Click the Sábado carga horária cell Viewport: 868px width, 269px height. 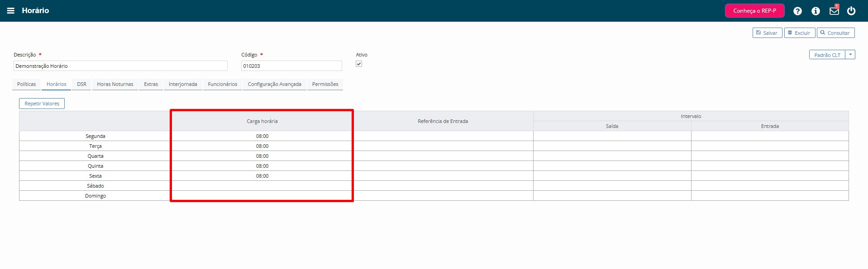tap(262, 186)
